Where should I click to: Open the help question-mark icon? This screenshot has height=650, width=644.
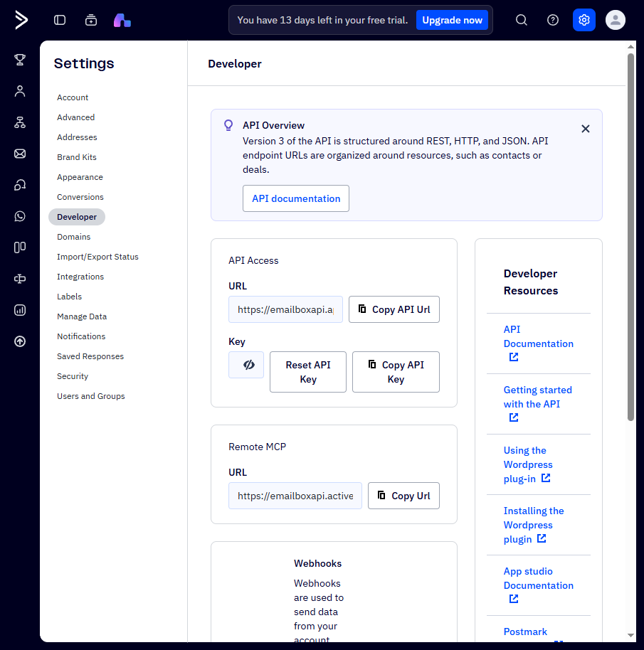tap(553, 20)
